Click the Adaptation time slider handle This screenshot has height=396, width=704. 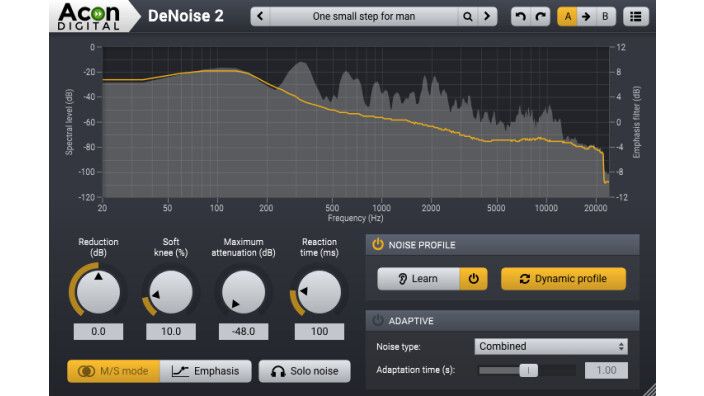pyautogui.click(x=528, y=370)
